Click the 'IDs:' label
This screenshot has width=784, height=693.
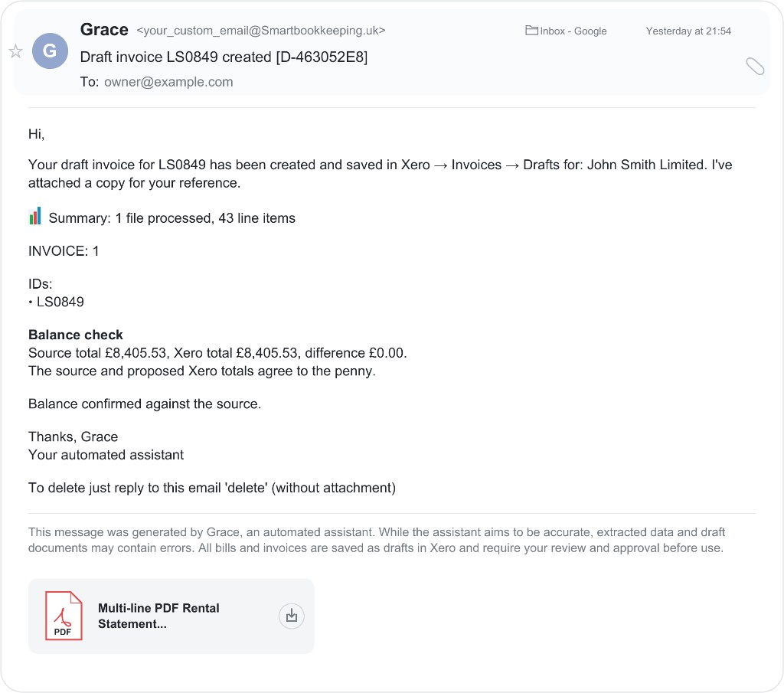[40, 284]
